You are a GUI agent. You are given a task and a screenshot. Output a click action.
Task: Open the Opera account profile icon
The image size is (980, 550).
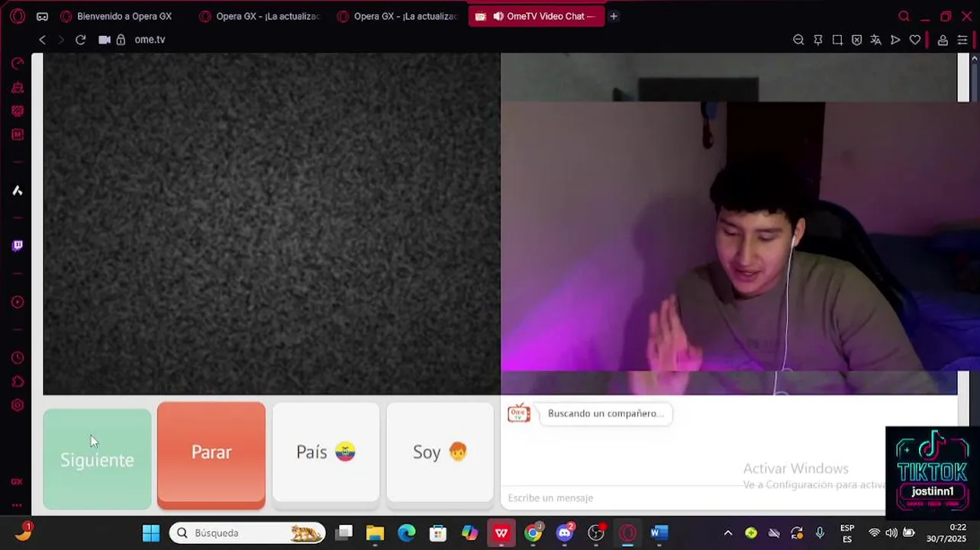943,40
